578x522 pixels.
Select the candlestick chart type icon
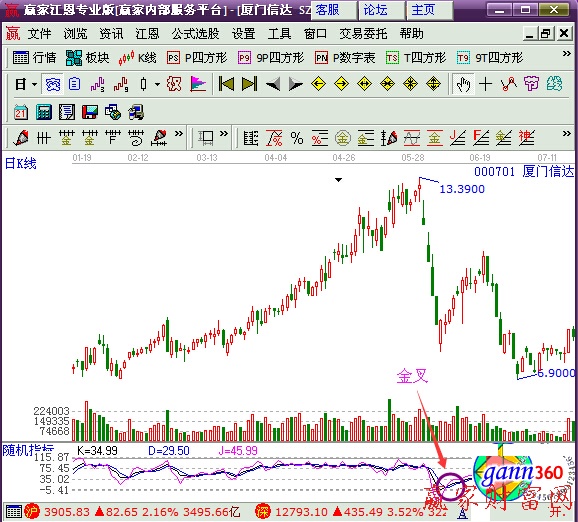click(143, 84)
